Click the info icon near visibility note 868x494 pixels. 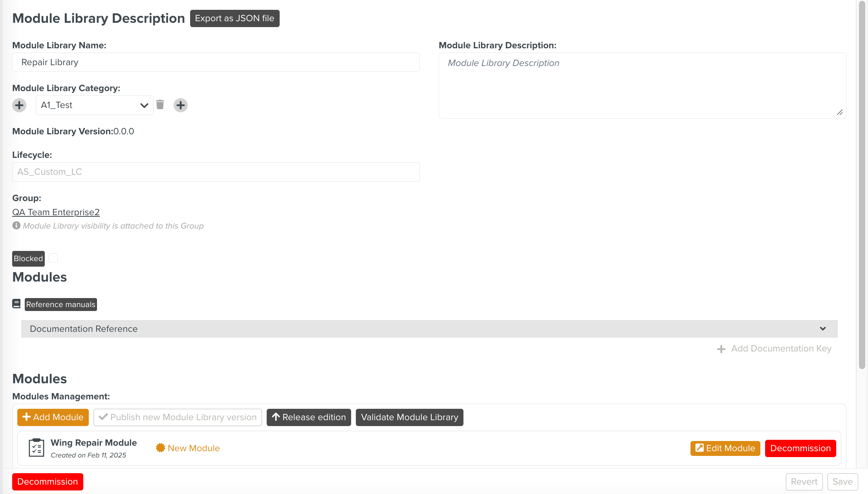[x=16, y=225]
